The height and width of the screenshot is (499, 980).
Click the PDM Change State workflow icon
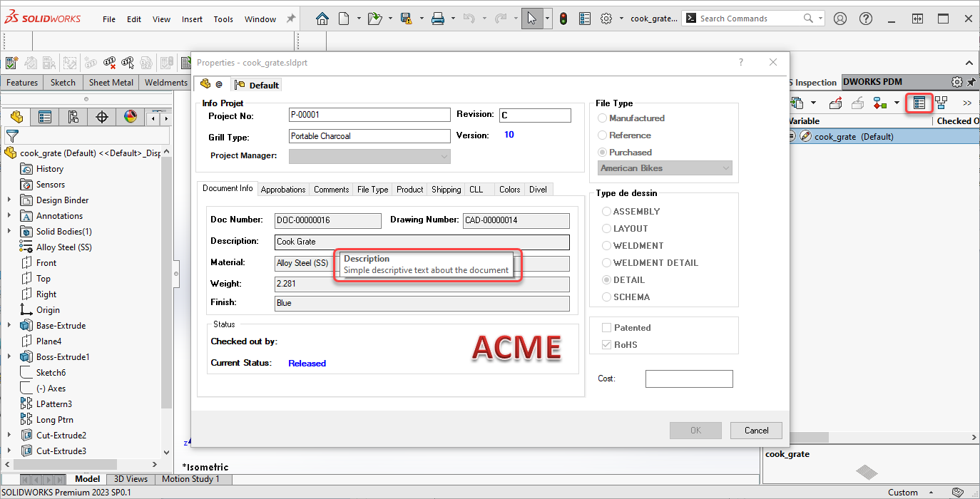pos(880,103)
